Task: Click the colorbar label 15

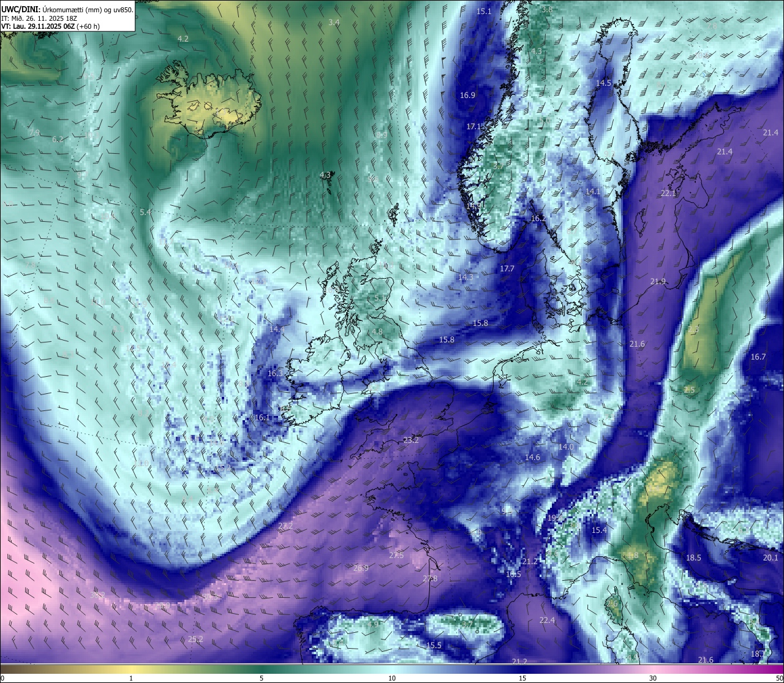Action: pos(522,678)
